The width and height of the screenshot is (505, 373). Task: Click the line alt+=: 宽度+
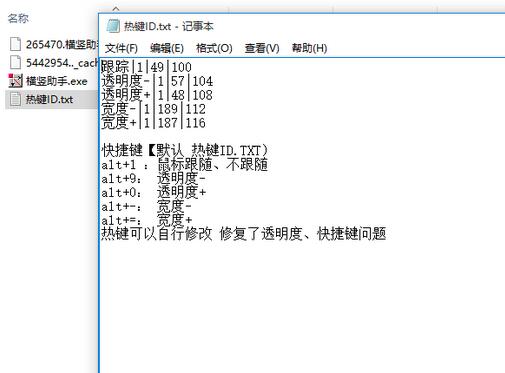[147, 221]
